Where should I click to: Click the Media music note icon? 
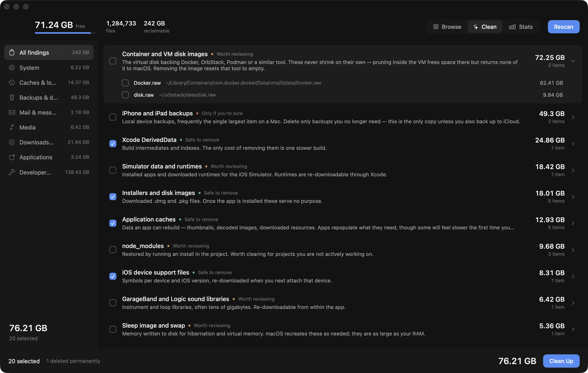click(12, 127)
